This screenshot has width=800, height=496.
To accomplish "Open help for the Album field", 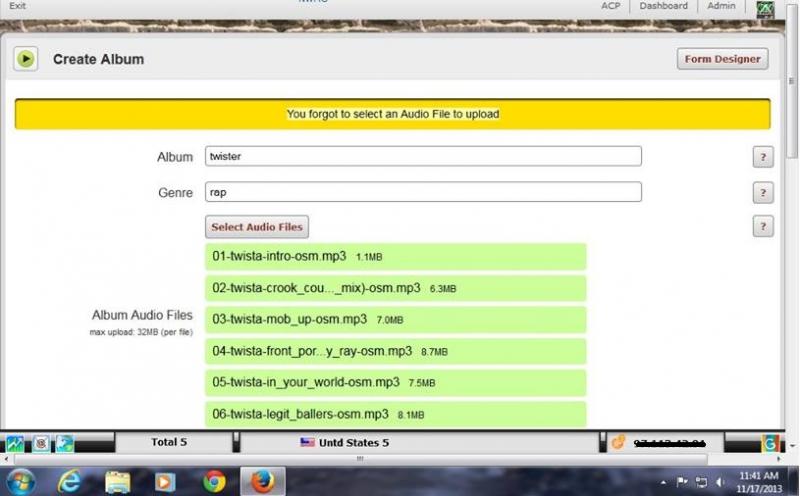I will [x=763, y=157].
